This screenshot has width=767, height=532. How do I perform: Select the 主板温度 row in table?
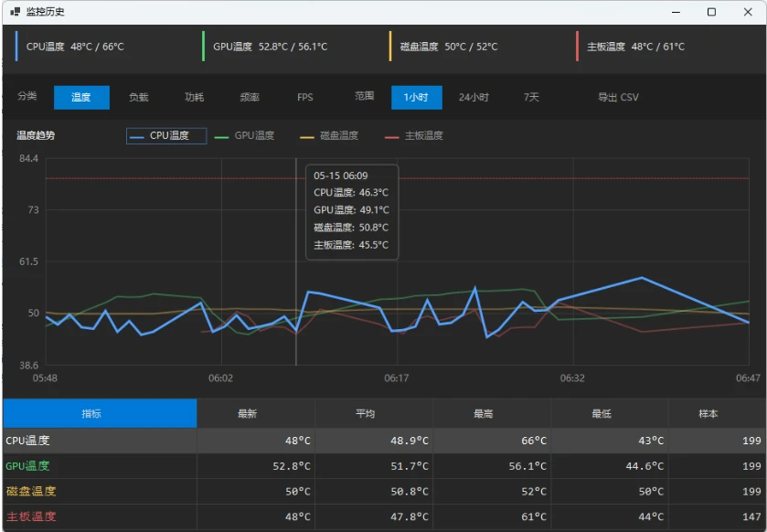tap(384, 516)
